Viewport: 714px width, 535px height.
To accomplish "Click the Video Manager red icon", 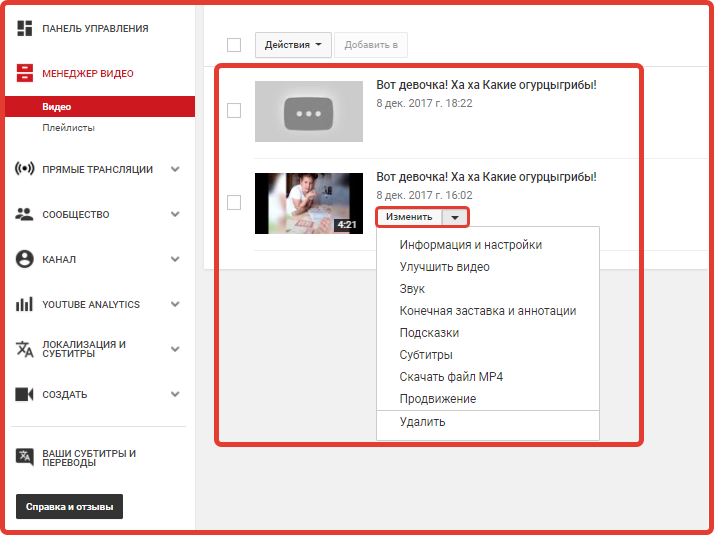I will point(25,73).
